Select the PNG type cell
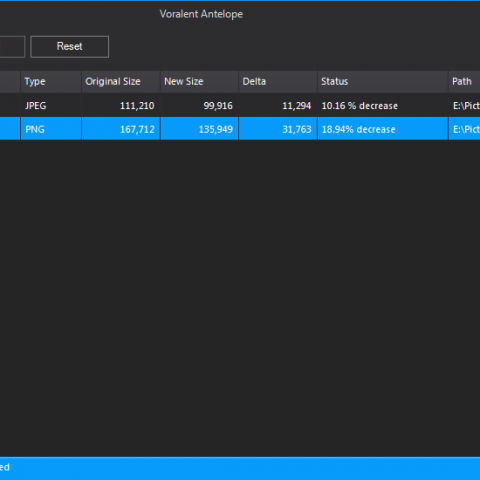This screenshot has height=480, width=480. [x=51, y=129]
